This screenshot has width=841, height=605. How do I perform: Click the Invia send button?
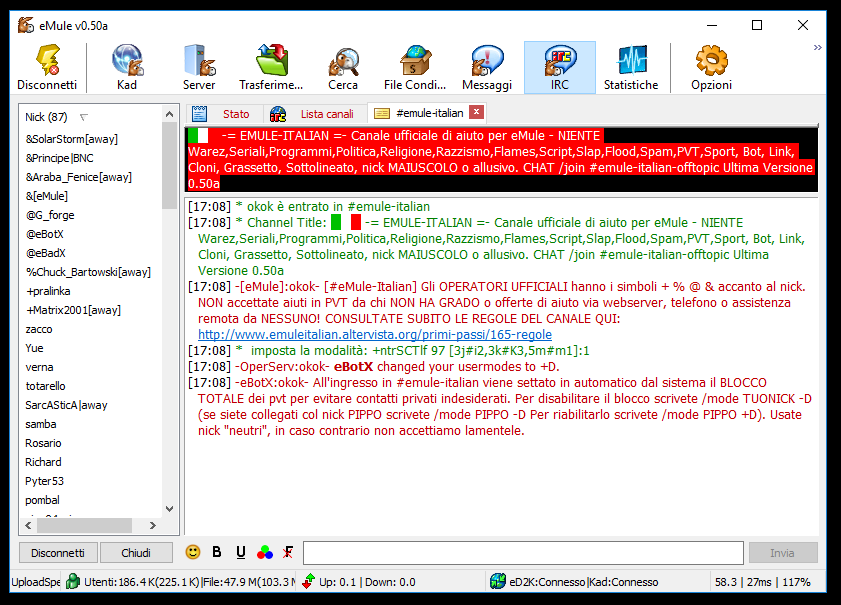tap(783, 553)
